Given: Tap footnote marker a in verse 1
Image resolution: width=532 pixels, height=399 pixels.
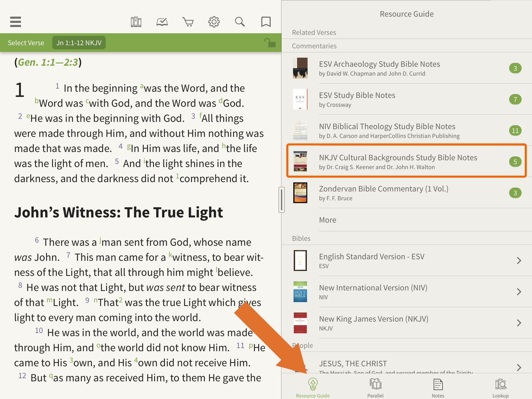Looking at the screenshot, I should [x=142, y=86].
